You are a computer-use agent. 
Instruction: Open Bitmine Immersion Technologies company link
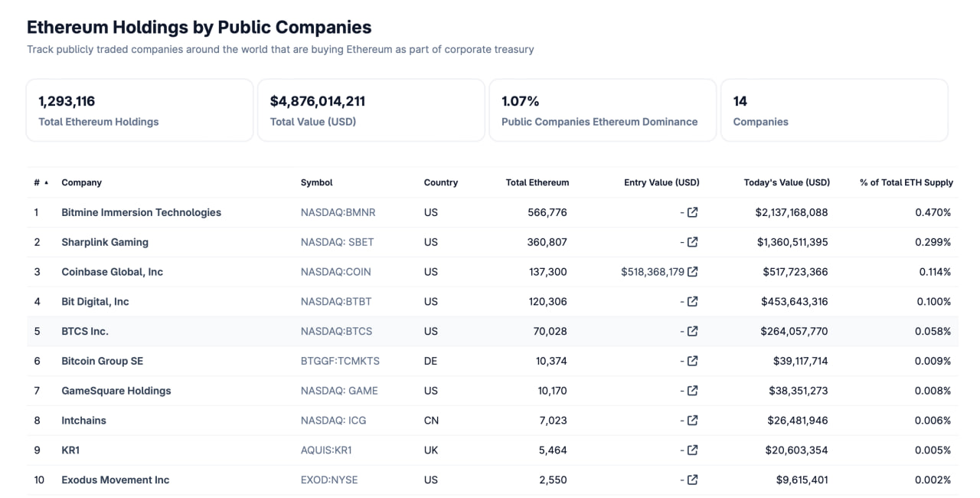tap(141, 212)
